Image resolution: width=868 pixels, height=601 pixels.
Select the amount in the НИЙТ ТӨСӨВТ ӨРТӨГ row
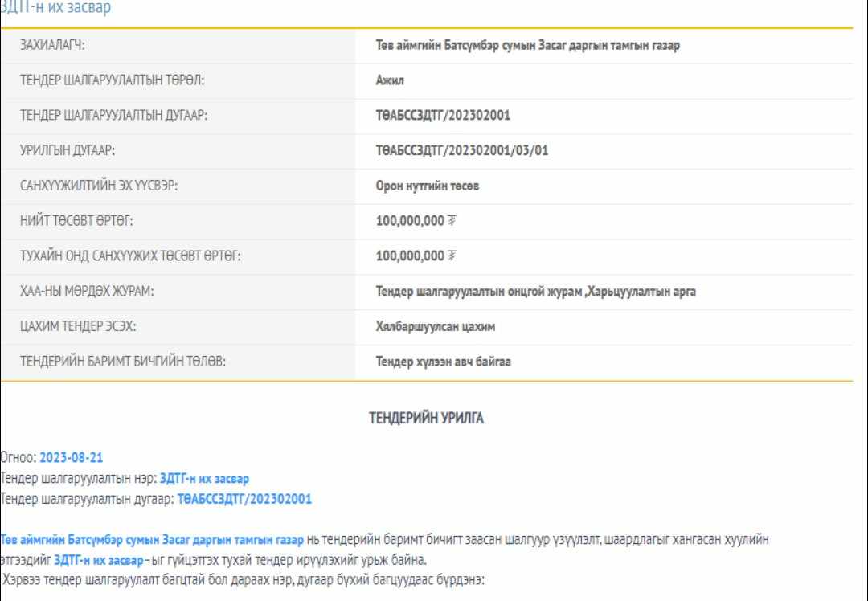[416, 221]
